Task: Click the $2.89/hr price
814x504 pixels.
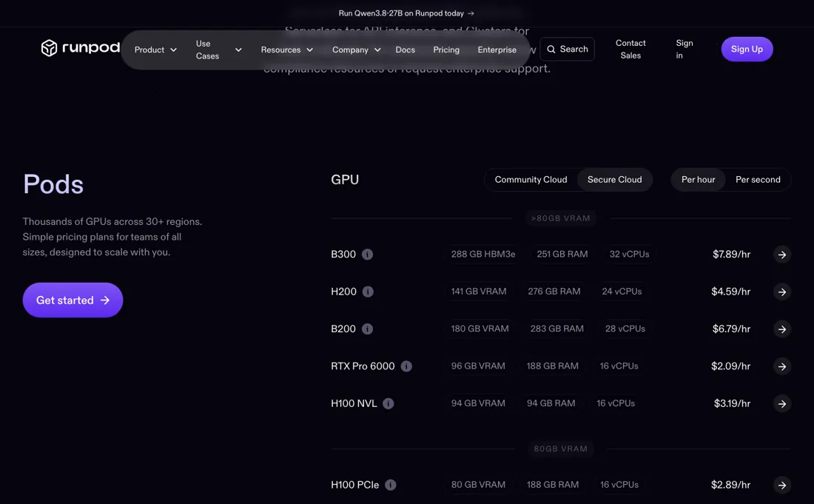Action: tap(730, 485)
